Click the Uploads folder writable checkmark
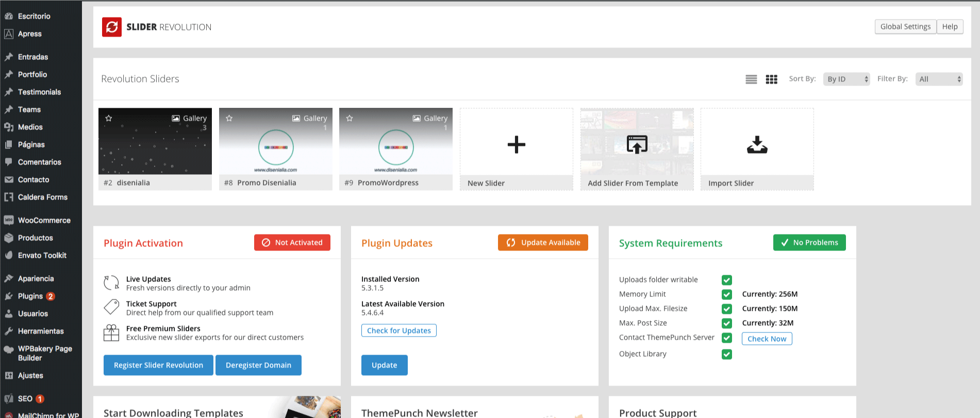This screenshot has height=418, width=980. (727, 280)
